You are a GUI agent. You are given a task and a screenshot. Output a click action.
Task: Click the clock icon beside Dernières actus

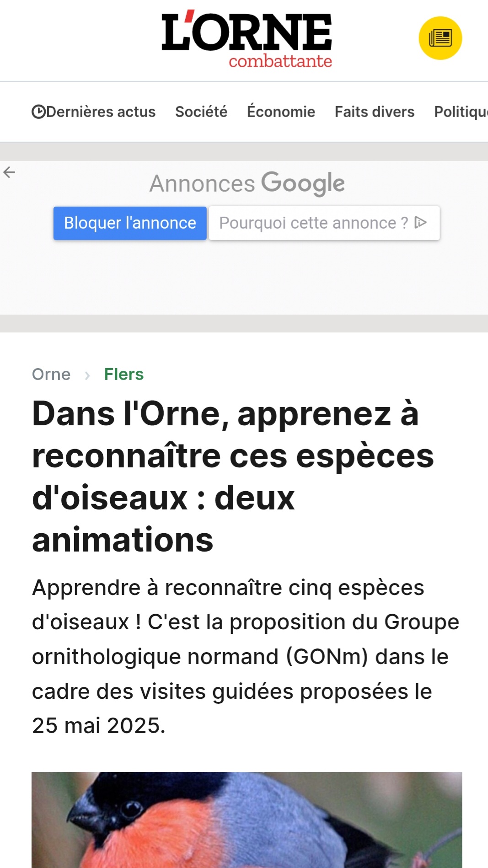point(38,112)
